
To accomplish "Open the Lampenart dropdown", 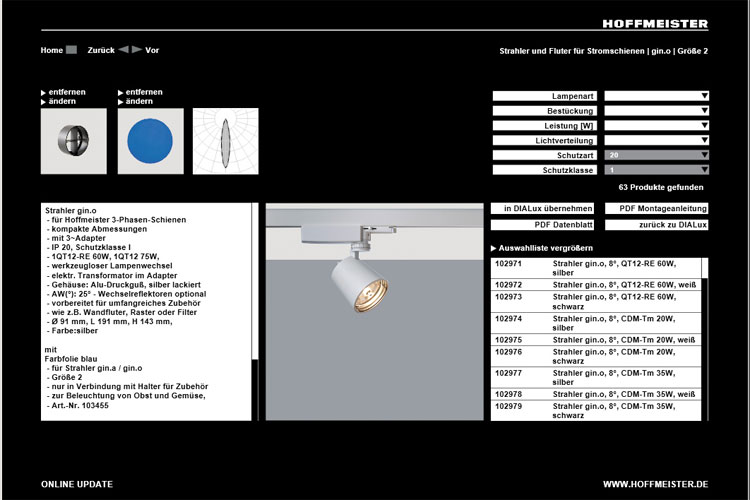I will (x=657, y=96).
